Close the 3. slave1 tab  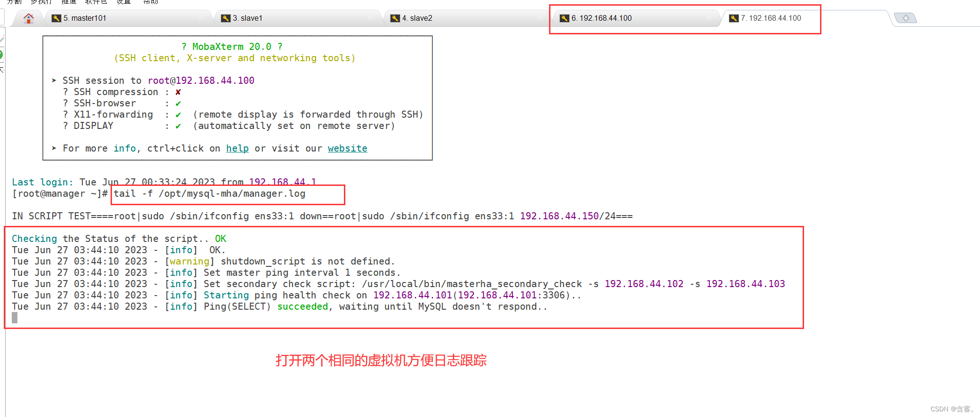click(x=371, y=18)
